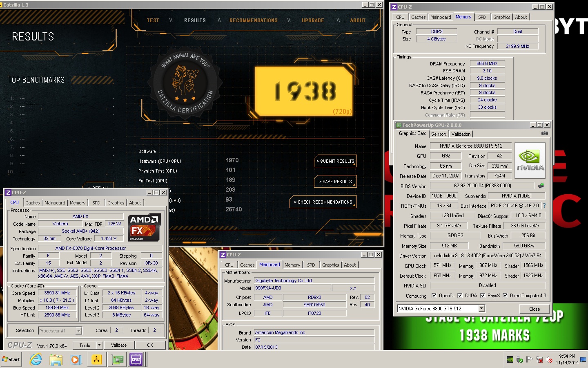Click the clock showing 9:54 PM
This screenshot has height=368, width=588.
pos(567,356)
